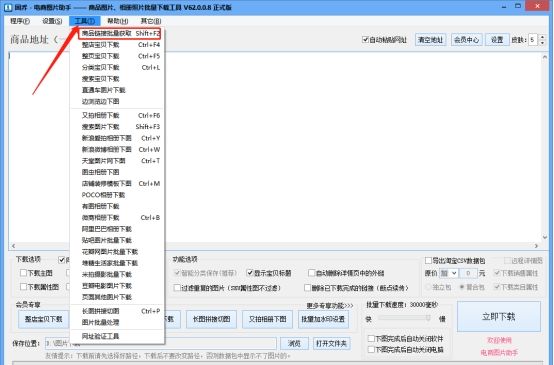Close the open 工具(T) menu
554x365 pixels.
[x=85, y=21]
